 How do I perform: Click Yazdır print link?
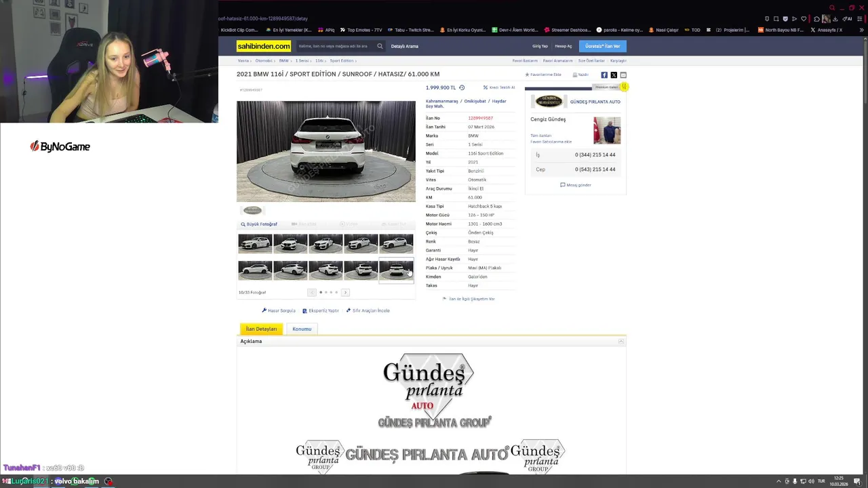[580, 75]
